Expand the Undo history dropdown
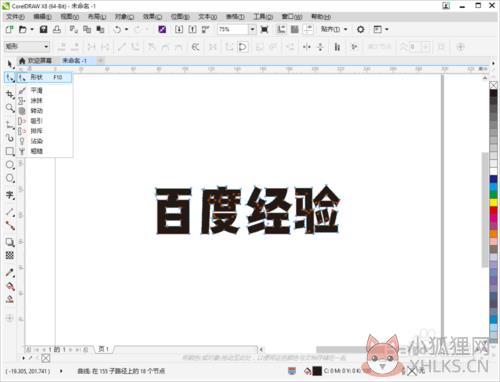Image resolution: width=500 pixels, height=382 pixels. click(126, 29)
